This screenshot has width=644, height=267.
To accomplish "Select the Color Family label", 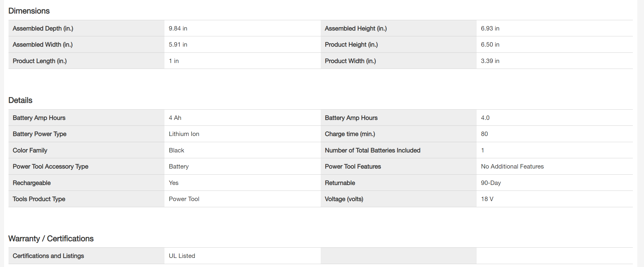I will pyautogui.click(x=30, y=150).
